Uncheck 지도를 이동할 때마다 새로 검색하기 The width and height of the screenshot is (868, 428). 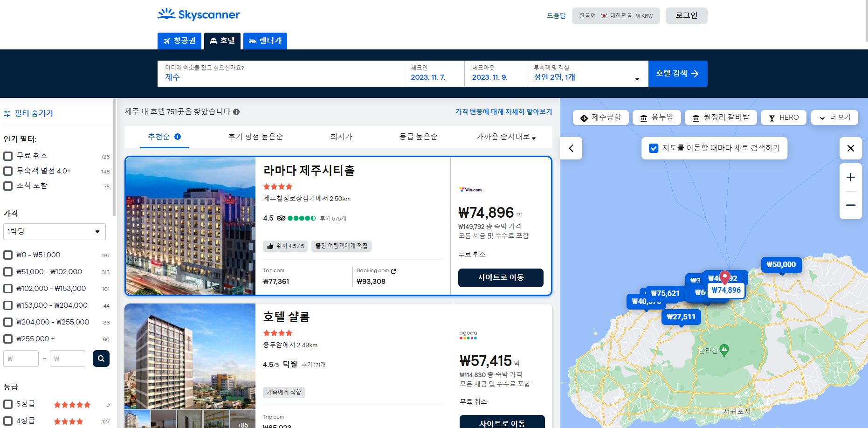(654, 148)
